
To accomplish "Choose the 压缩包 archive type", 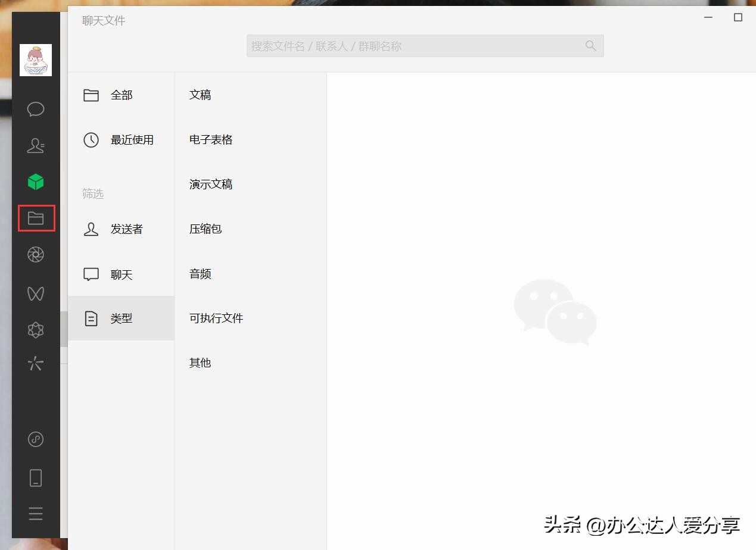I will [205, 229].
